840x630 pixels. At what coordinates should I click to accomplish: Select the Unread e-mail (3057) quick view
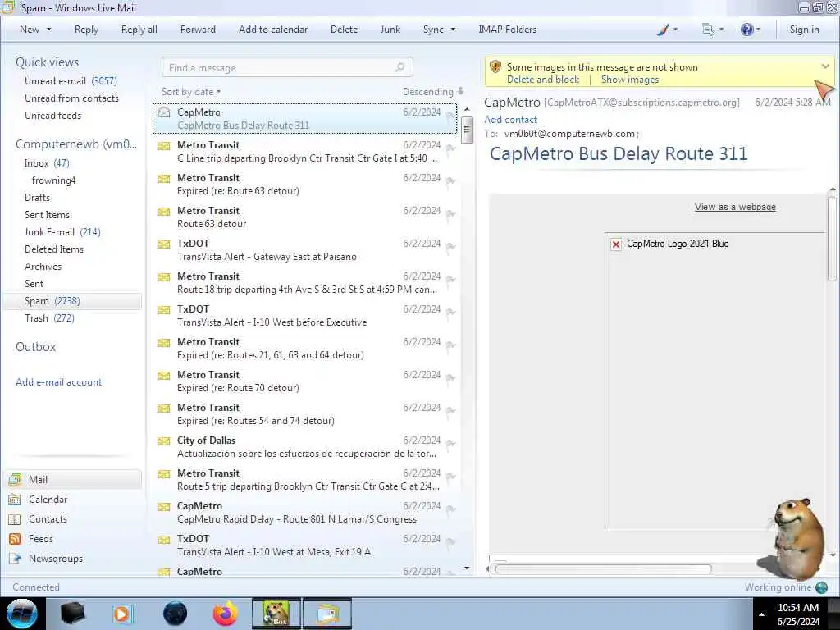[71, 81]
